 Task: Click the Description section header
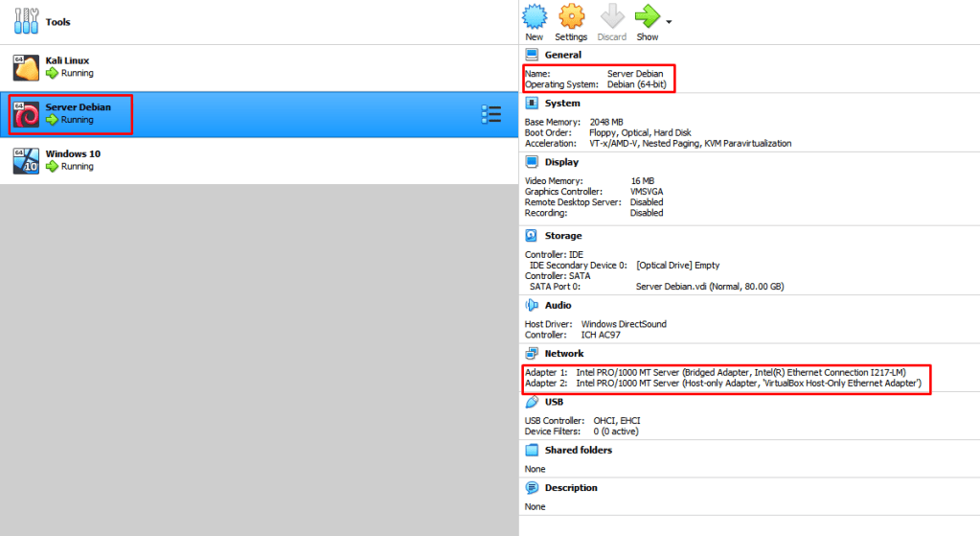pyautogui.click(x=571, y=487)
